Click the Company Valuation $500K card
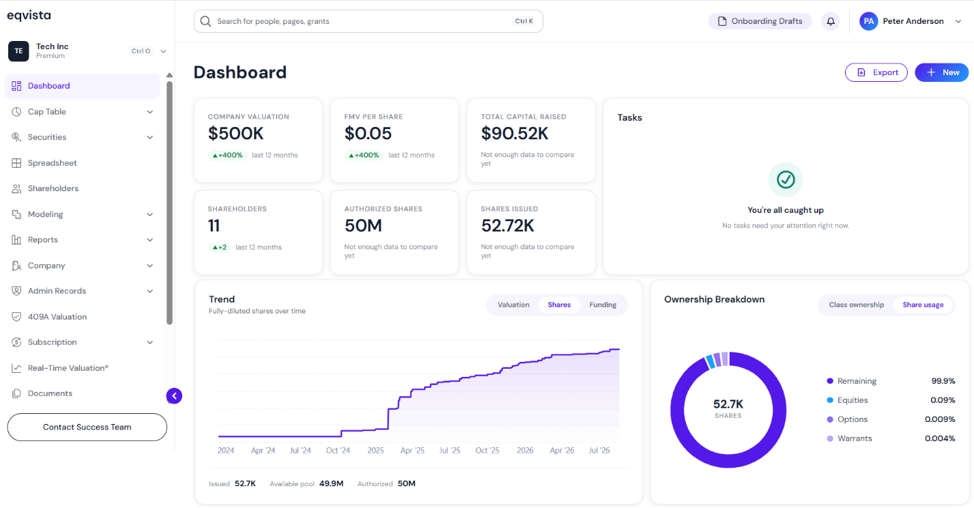 pyautogui.click(x=258, y=140)
